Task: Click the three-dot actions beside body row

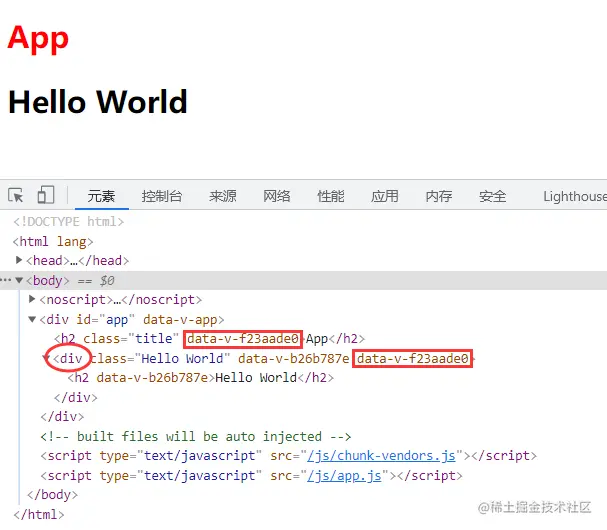Action: click(6, 280)
